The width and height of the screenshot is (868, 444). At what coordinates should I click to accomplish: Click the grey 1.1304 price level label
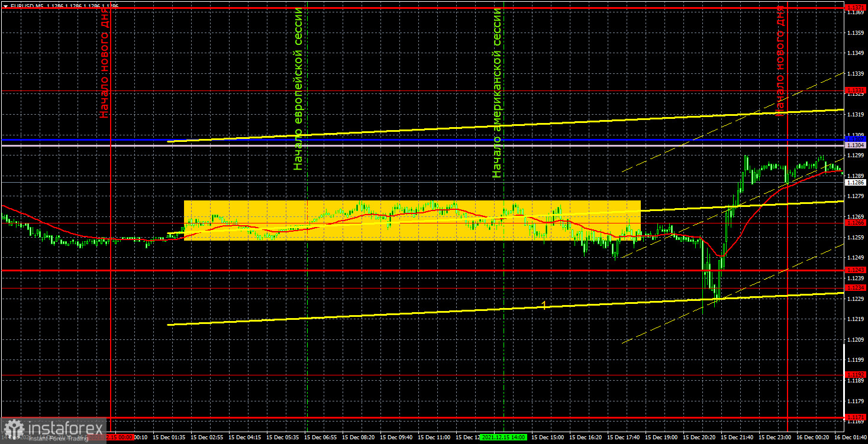point(855,145)
